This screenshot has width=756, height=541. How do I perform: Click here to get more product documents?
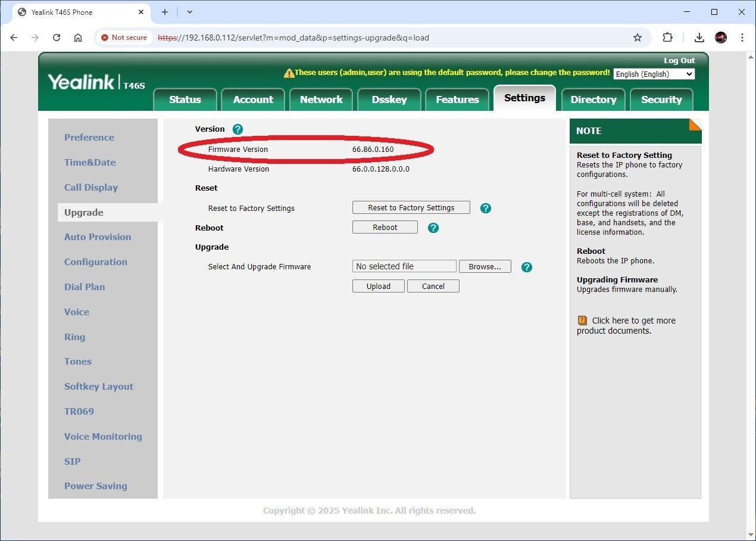[626, 325]
